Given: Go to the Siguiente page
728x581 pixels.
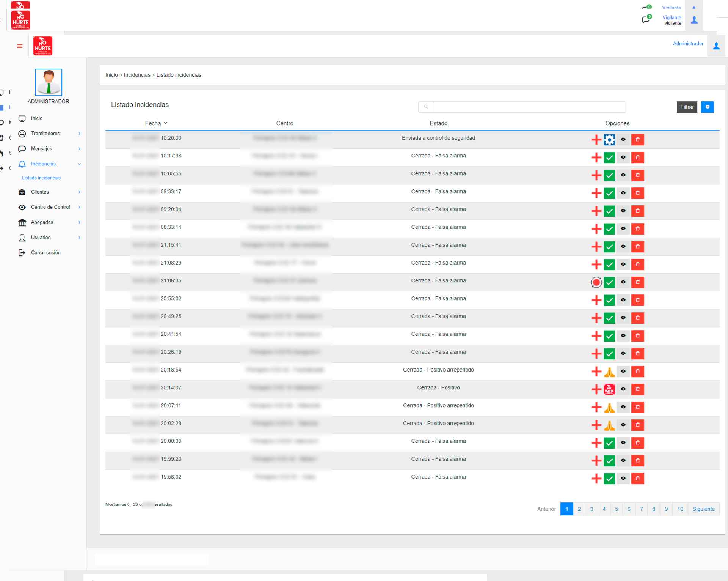Looking at the screenshot, I should [703, 509].
